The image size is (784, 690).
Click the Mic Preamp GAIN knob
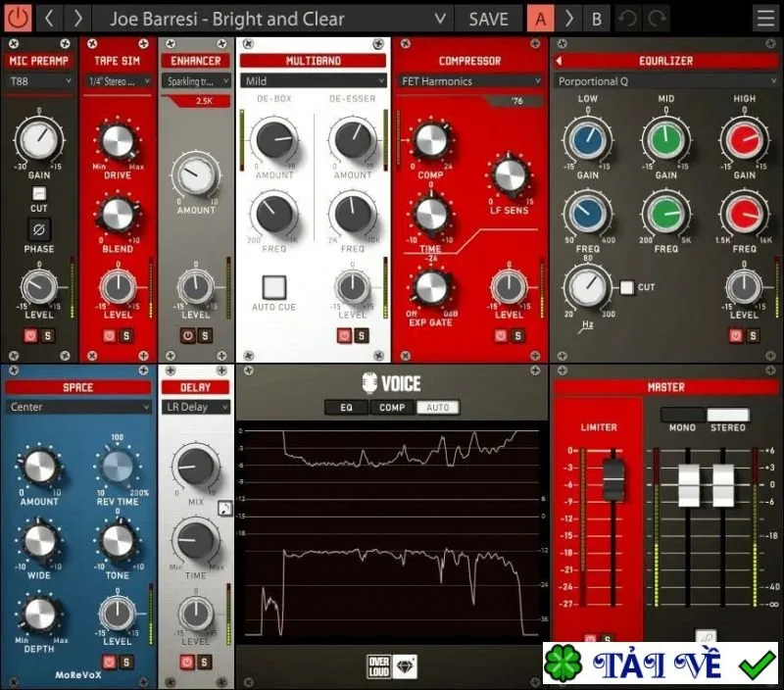click(39, 139)
